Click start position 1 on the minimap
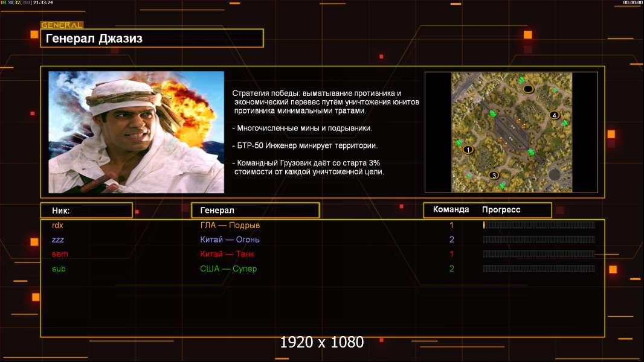Screen dimensions: 644x362 pos(468,149)
